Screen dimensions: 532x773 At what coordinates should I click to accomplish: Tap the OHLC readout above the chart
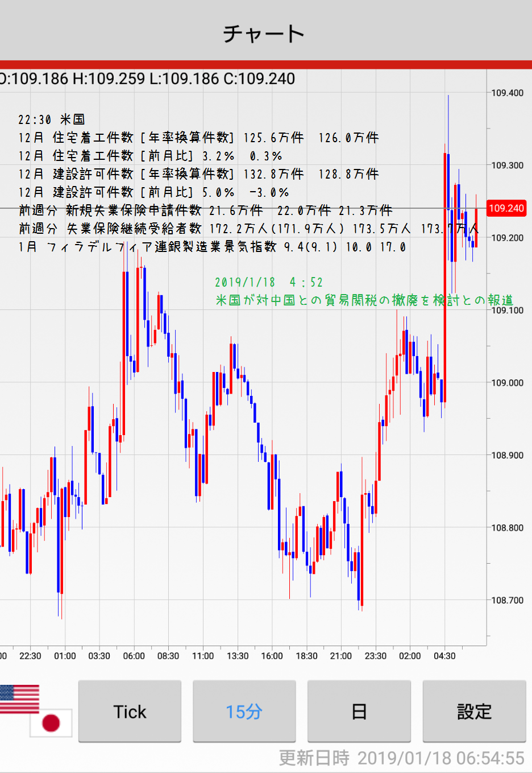click(x=148, y=78)
